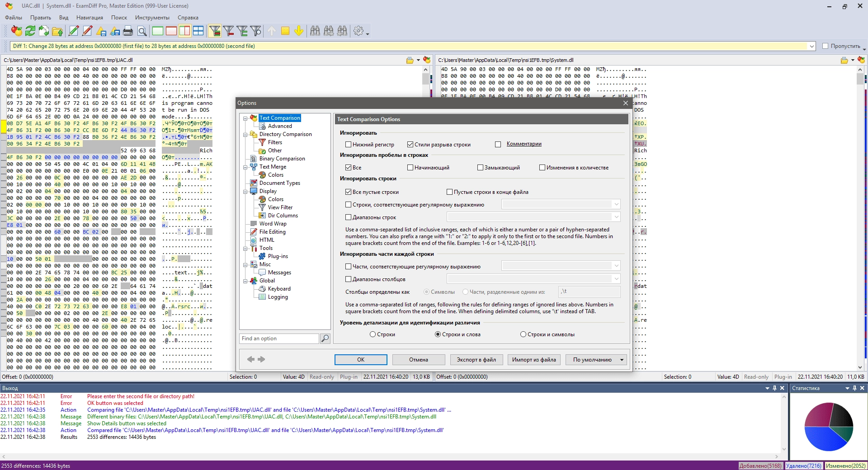This screenshot has height=470, width=868.
Task: Open the Вид menu
Action: [x=64, y=18]
